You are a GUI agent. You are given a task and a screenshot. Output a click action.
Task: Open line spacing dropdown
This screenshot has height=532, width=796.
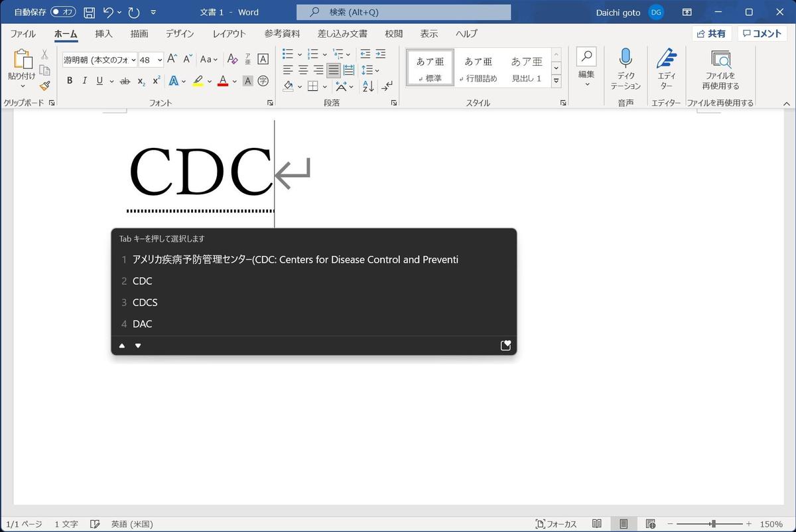371,70
